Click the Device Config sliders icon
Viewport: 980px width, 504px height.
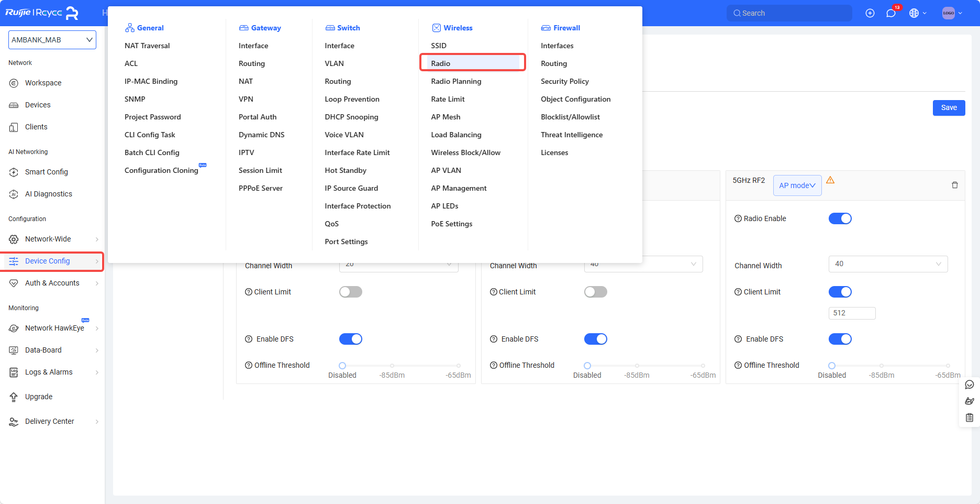tap(14, 261)
